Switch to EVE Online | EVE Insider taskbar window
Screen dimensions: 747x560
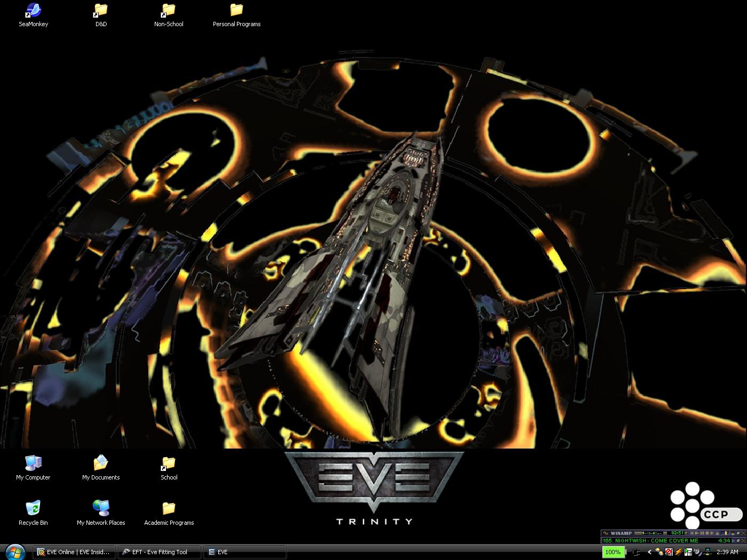click(74, 552)
